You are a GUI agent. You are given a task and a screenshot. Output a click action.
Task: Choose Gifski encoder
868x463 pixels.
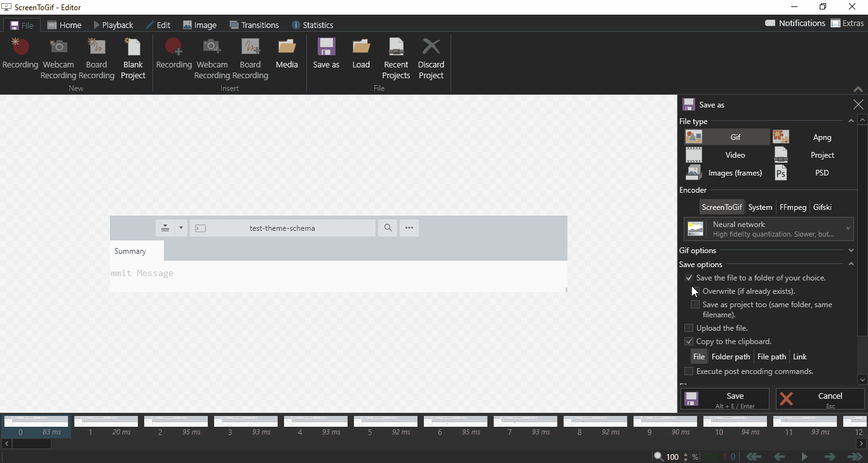(x=822, y=207)
